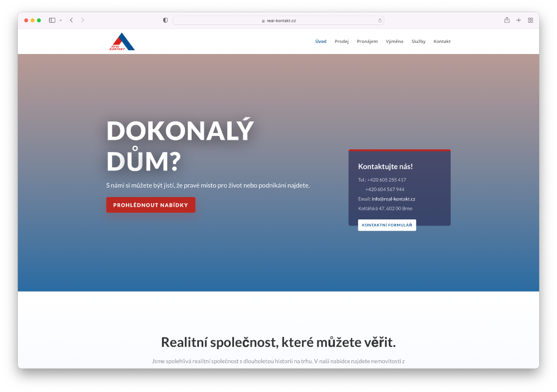Open the Prodej navigation menu item
Viewport: 557px width, 392px height.
341,41
